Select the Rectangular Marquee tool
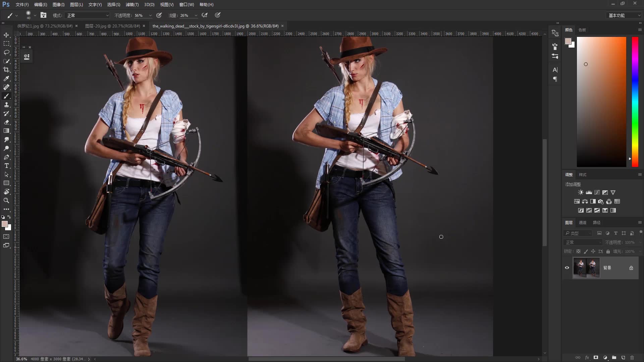The image size is (644, 362). click(6, 44)
